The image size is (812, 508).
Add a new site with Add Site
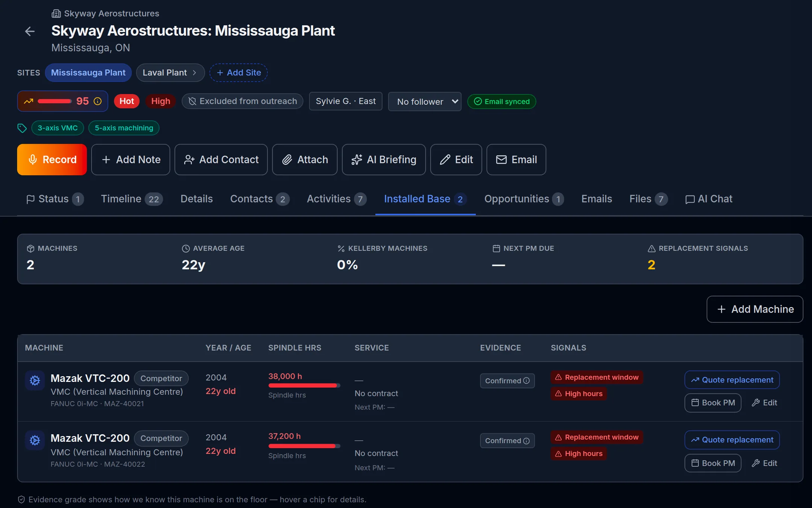[x=238, y=73]
